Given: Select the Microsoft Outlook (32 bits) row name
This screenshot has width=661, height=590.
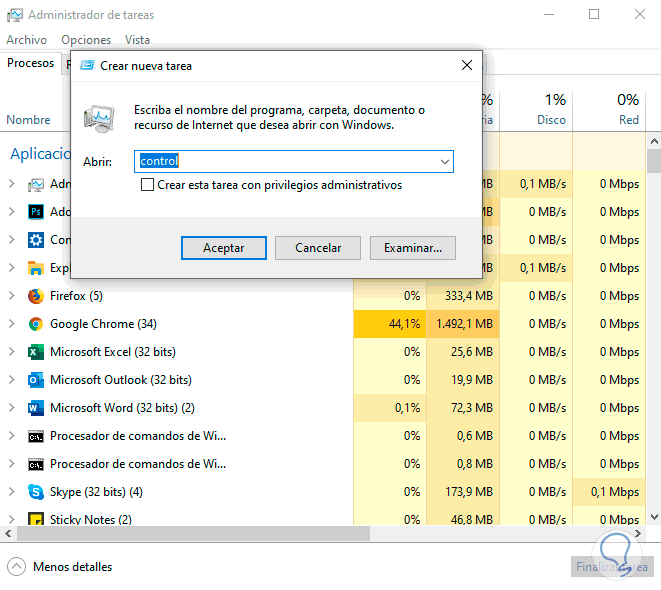Looking at the screenshot, I should (x=121, y=380).
